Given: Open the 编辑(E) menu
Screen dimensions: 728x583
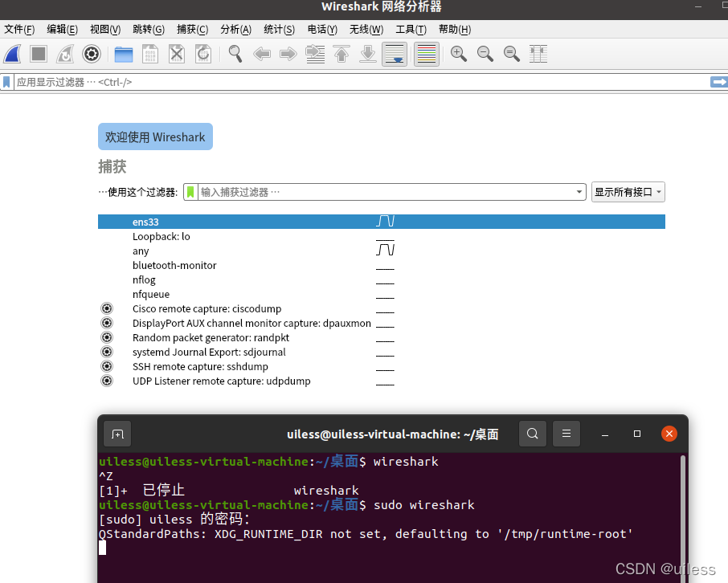Looking at the screenshot, I should [62, 30].
